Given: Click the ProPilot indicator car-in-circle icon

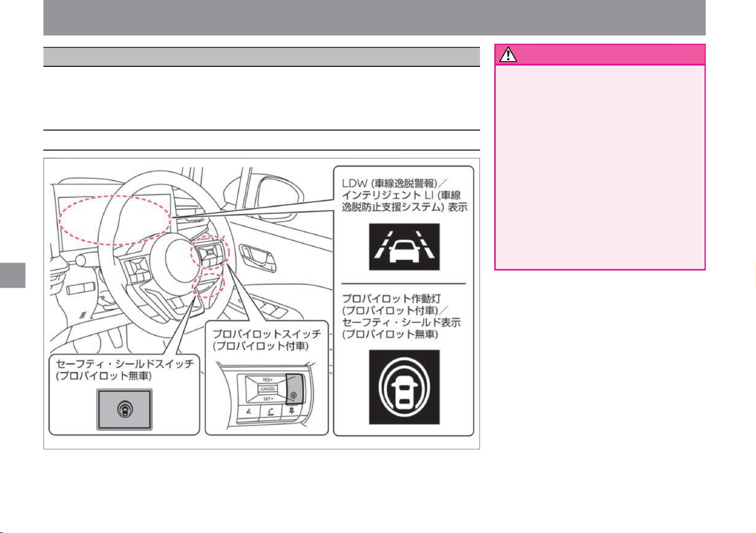Looking at the screenshot, I should tap(404, 387).
